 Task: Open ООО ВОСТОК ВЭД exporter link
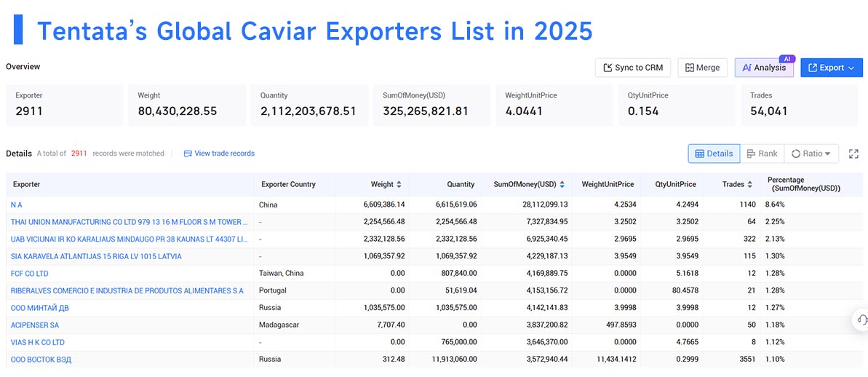41,360
